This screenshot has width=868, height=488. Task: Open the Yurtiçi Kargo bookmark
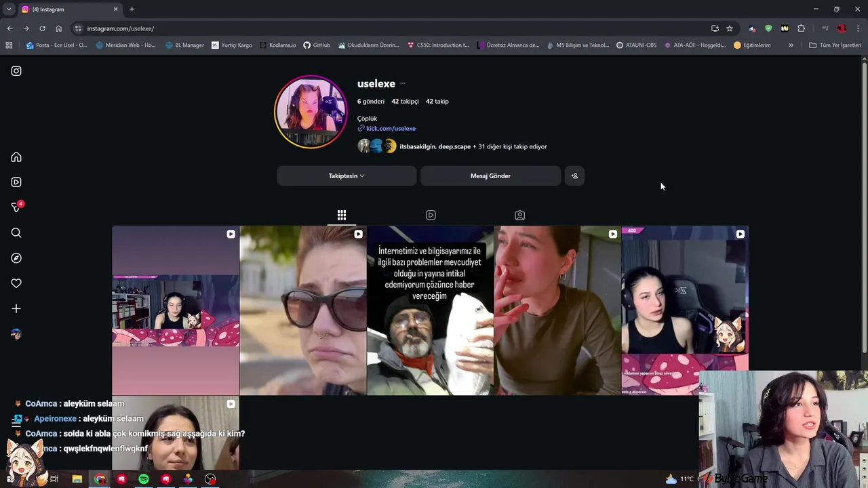tap(231, 45)
